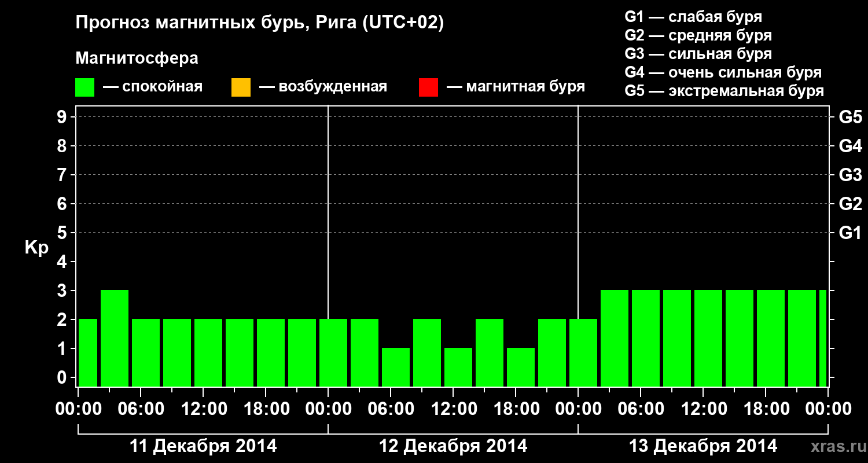Click the '18:00' time label for 12 Декабря
868x463 pixels.
pyautogui.click(x=516, y=409)
